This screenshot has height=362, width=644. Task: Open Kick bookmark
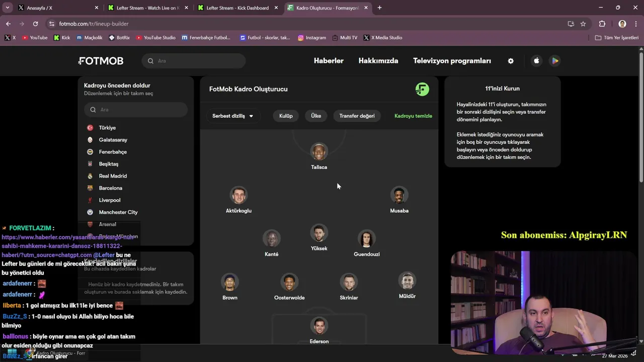pyautogui.click(x=62, y=38)
